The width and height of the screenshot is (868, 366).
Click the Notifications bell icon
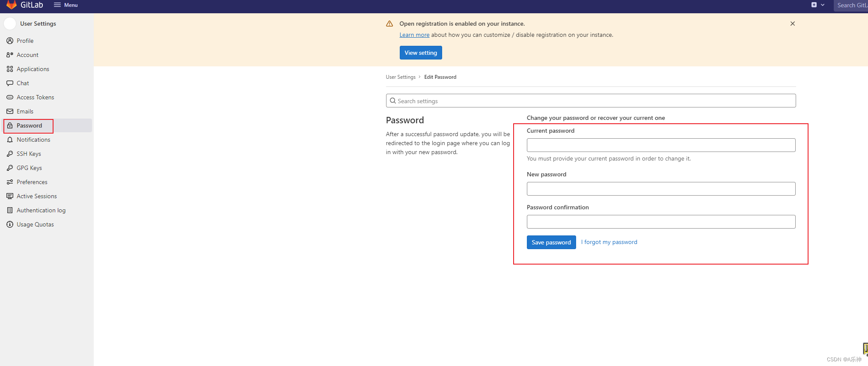point(10,140)
